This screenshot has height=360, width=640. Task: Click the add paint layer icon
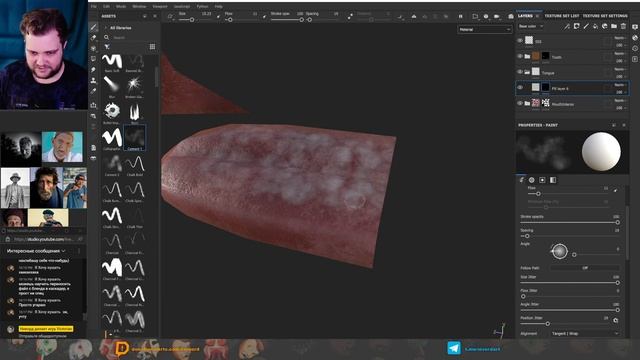pyautogui.click(x=586, y=27)
